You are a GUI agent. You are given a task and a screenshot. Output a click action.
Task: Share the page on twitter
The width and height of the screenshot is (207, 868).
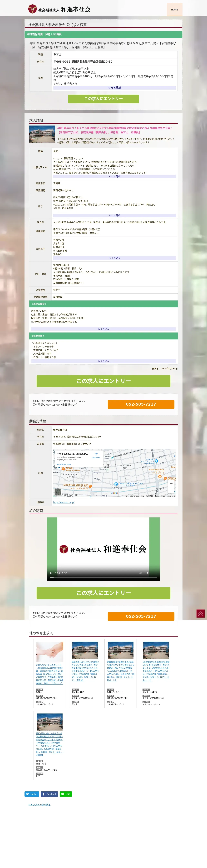pyautogui.click(x=32, y=794)
